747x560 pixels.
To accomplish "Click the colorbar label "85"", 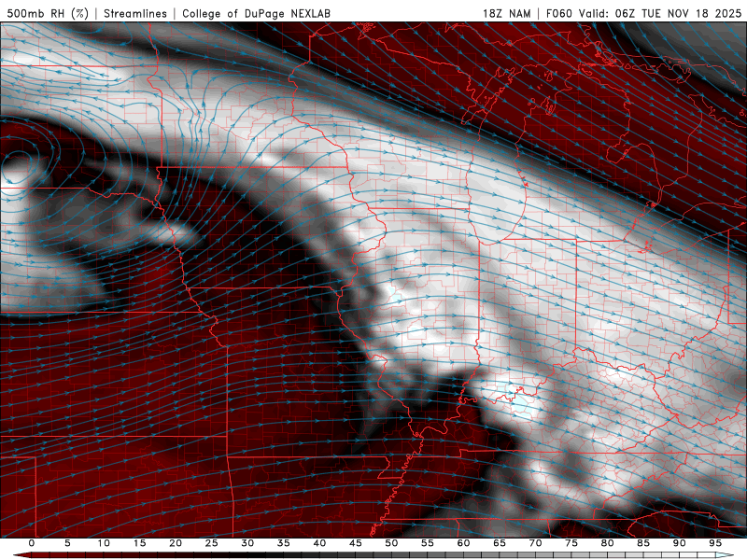I will pyautogui.click(x=643, y=543).
